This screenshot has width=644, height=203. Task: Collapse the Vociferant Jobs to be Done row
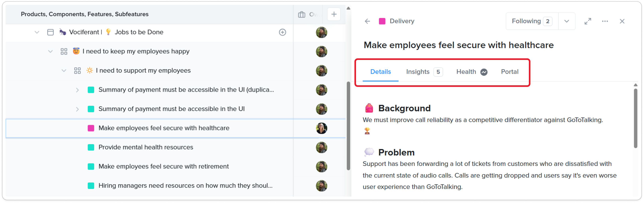(37, 32)
